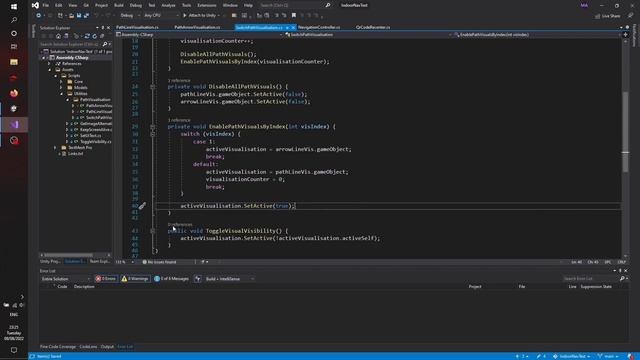Screen dimensions: 640x360
Task: Click the Solution Explorer search magnifier icon
Action: [x=104, y=44]
